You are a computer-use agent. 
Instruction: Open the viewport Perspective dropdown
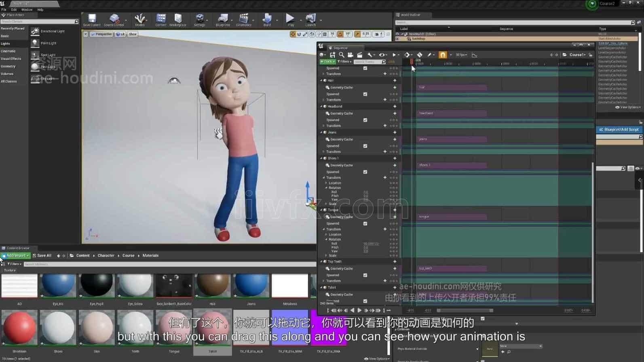pyautogui.click(x=101, y=34)
